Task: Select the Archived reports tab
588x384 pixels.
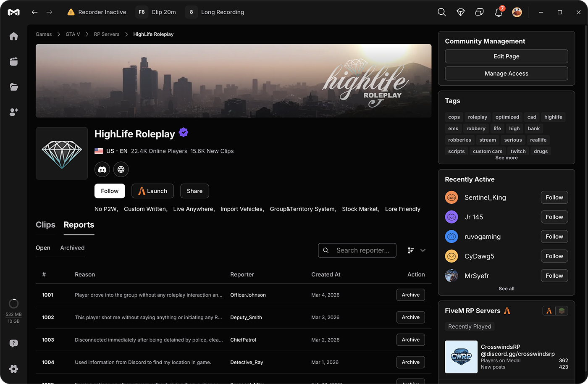Action: 72,248
